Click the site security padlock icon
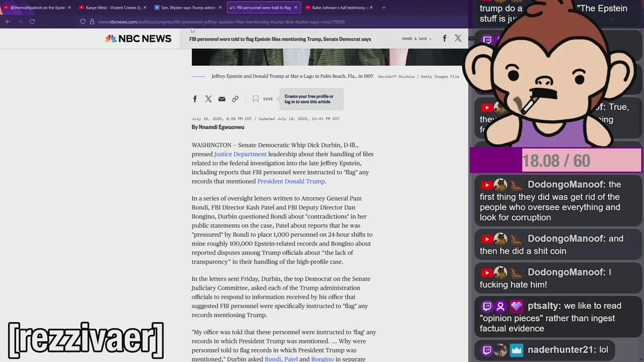Screen dimensions: 644x362 [92, 22]
